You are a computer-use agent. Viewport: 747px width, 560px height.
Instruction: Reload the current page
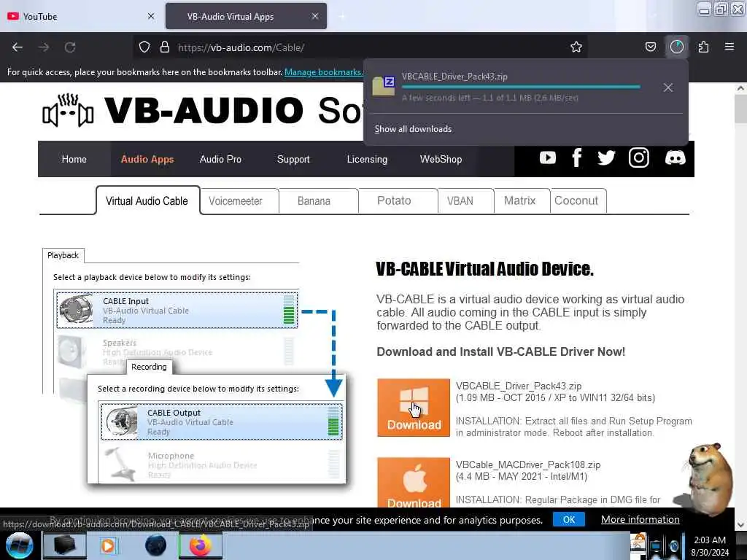point(70,47)
